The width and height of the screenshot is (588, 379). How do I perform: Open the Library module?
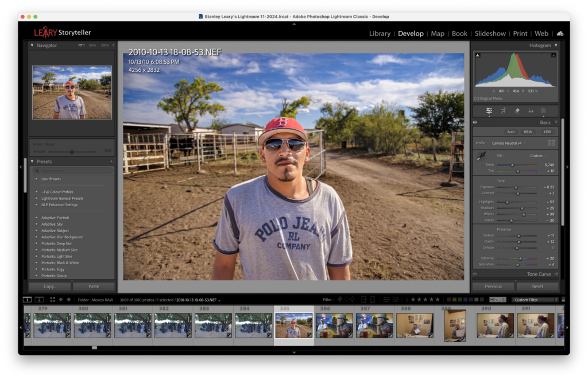tap(380, 33)
